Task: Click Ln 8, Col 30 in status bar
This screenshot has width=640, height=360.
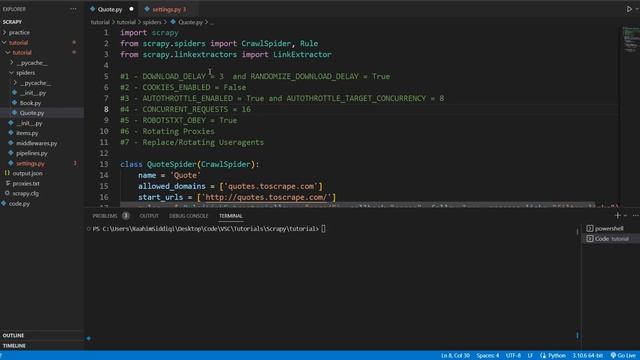Action: click(455, 356)
